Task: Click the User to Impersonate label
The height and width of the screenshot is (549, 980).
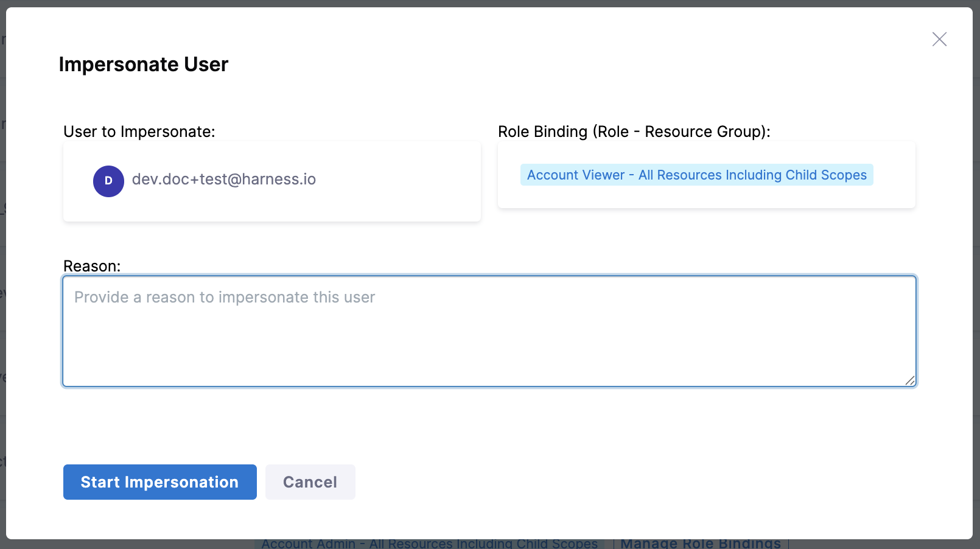Action: coord(139,131)
